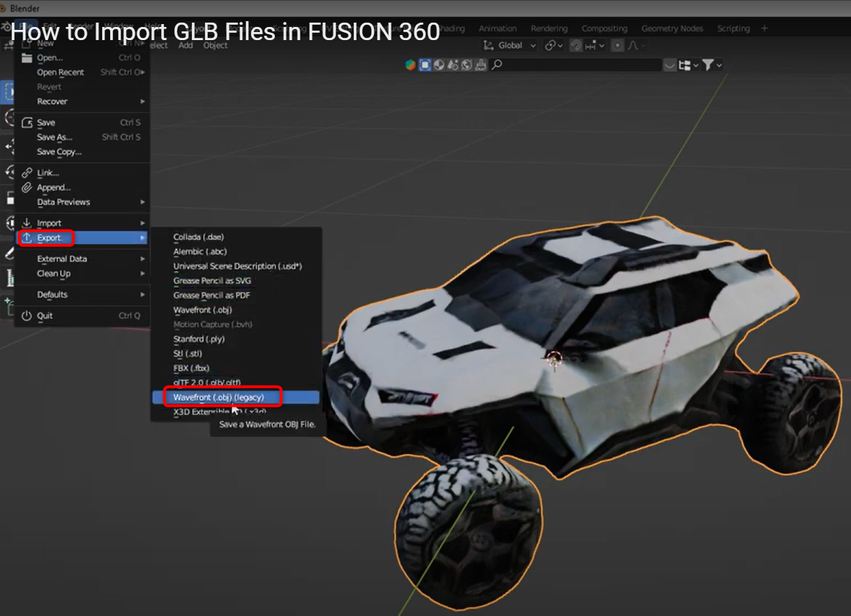Click the colorful hexagon icon
This screenshot has height=616, width=851.
click(x=411, y=65)
